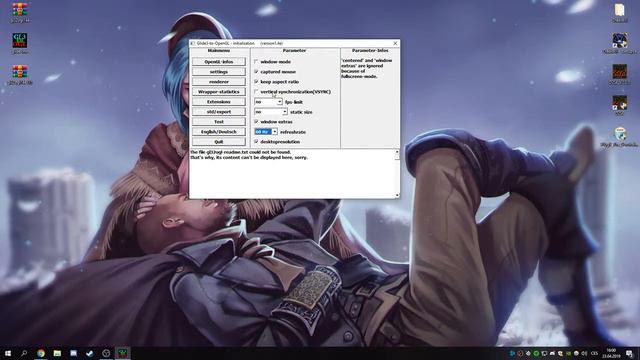Click the blue tray icon at far left
The width and height of the screenshot is (640, 360).
tap(512, 353)
